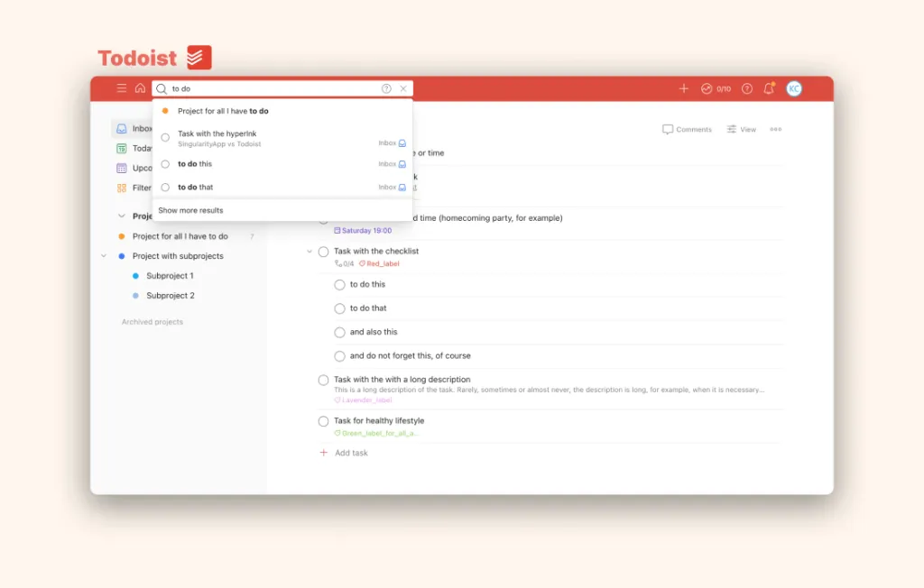Viewport: 924px width, 588px height.
Task: Click the plus icon to add task
Action: [x=683, y=88]
